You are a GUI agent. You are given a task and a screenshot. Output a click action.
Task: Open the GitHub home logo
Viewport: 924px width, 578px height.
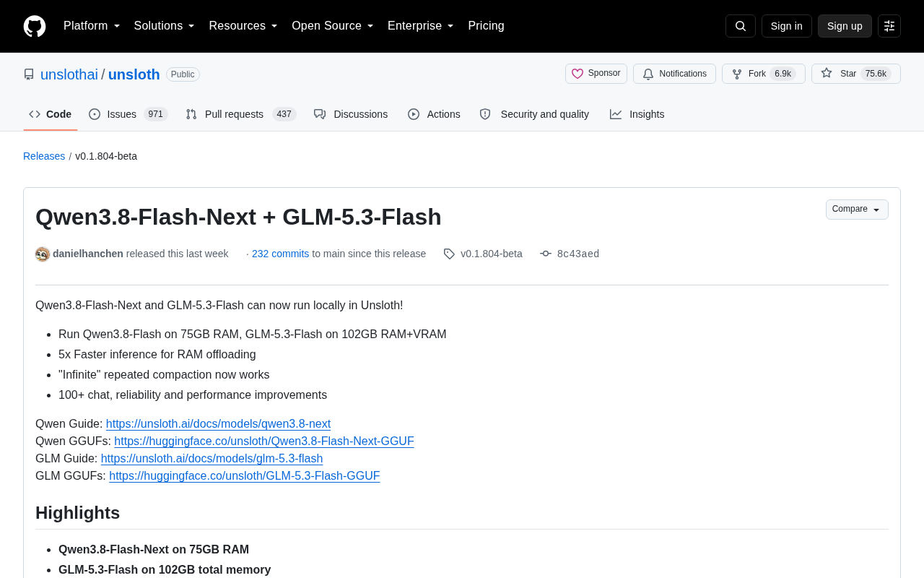(35, 26)
